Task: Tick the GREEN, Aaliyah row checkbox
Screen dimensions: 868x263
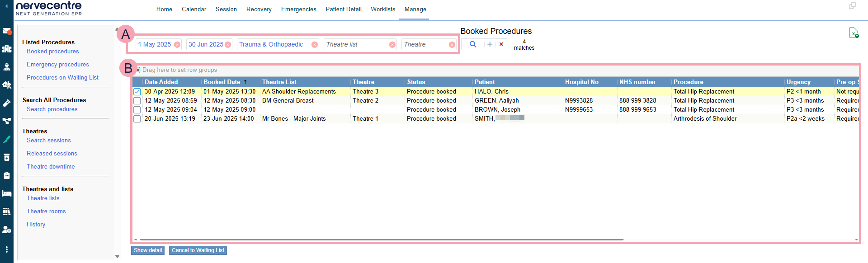Action: (137, 101)
